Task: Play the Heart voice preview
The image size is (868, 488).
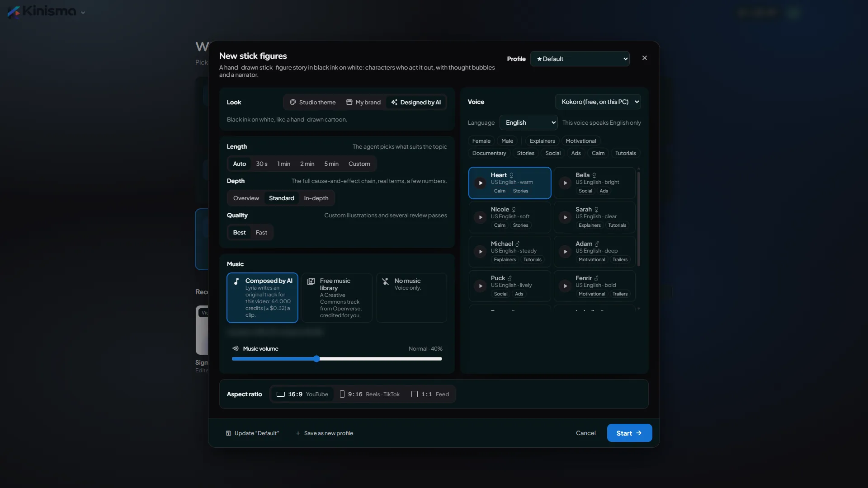Action: [x=481, y=183]
